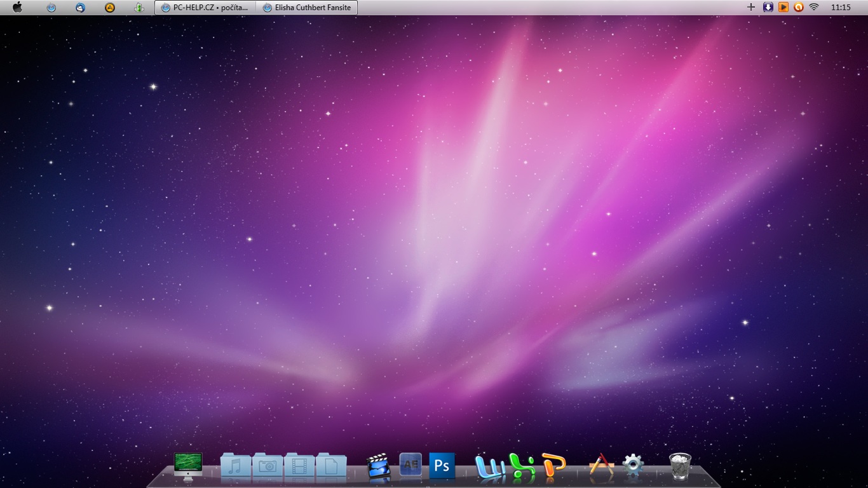868x488 pixels.
Task: Launch the Applications pencil-and-ruler icon
Action: pos(601,467)
